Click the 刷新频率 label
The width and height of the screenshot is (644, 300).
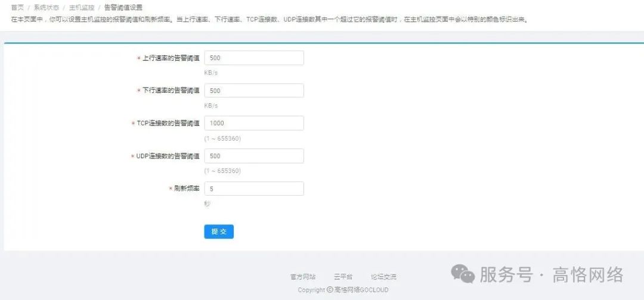click(x=187, y=188)
